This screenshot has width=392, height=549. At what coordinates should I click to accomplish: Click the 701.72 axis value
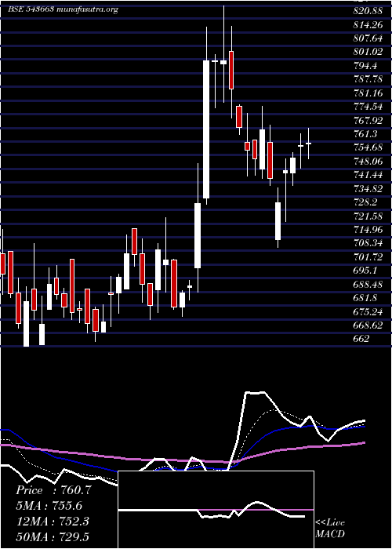pos(368,257)
